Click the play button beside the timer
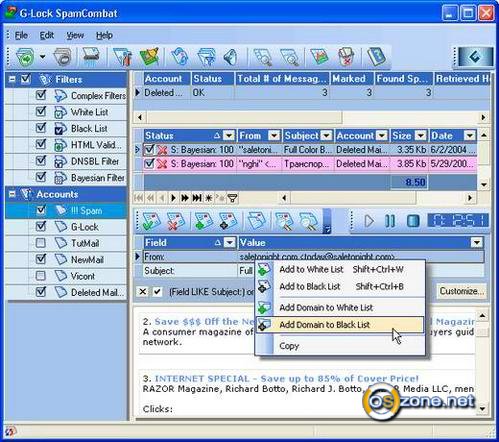Viewport: 499px width, 442px height. [369, 221]
